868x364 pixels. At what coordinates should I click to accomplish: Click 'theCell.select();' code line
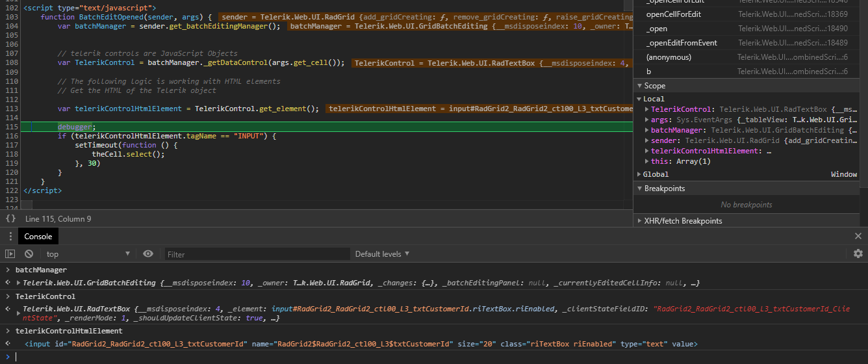(x=128, y=154)
